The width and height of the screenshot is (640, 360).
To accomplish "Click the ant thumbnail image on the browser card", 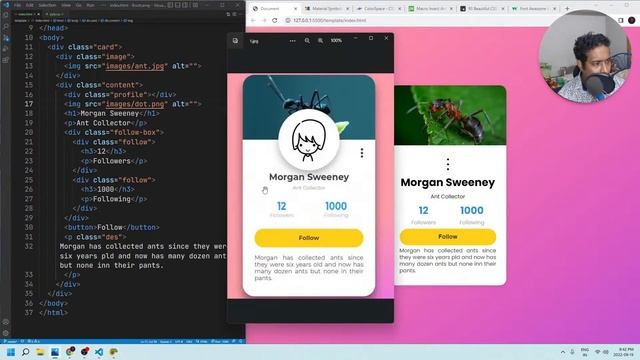I will pos(450,116).
